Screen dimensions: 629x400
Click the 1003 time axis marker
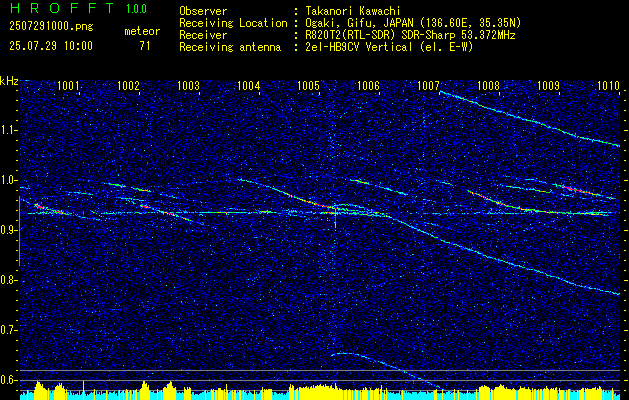pos(188,85)
